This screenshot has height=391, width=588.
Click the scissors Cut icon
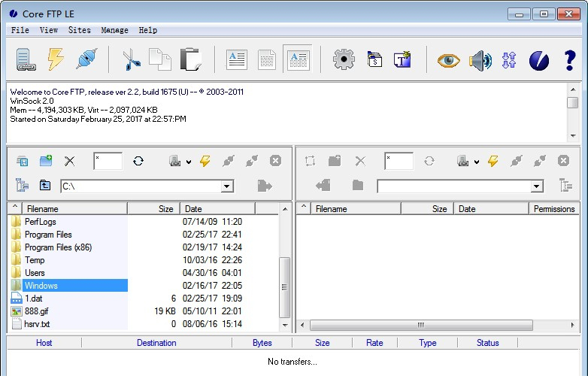131,59
